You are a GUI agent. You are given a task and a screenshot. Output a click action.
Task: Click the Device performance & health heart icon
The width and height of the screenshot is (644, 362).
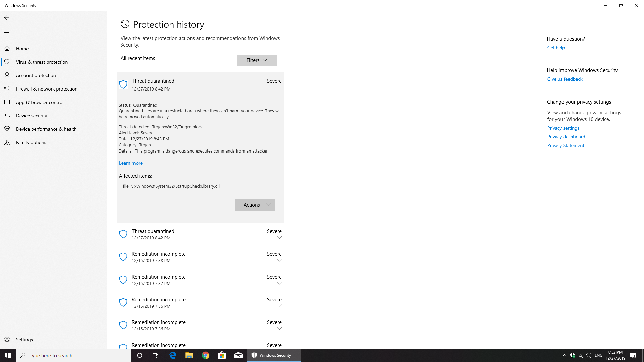7,129
